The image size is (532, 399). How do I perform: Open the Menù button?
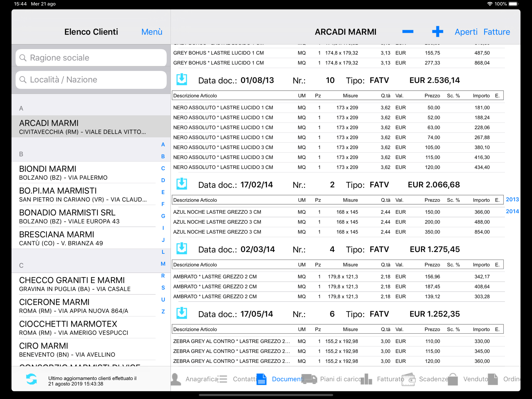coord(152,32)
